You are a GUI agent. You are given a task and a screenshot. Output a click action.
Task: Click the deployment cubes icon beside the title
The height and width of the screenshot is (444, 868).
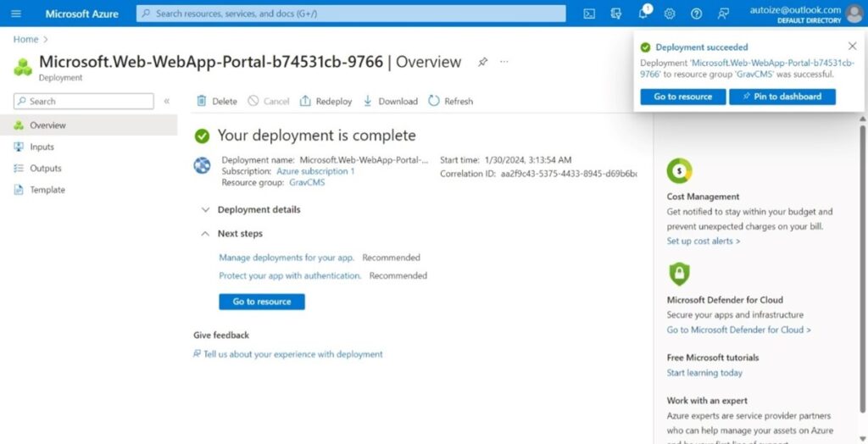(x=23, y=67)
